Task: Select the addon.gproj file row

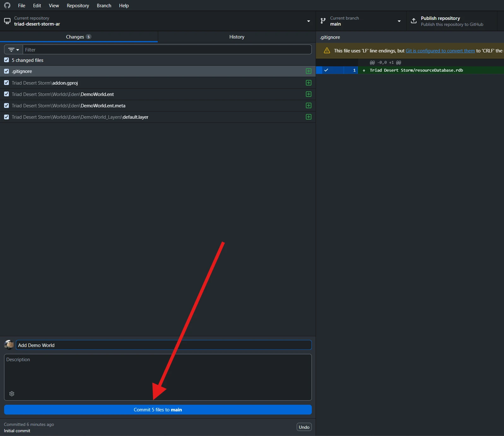Action: point(158,83)
